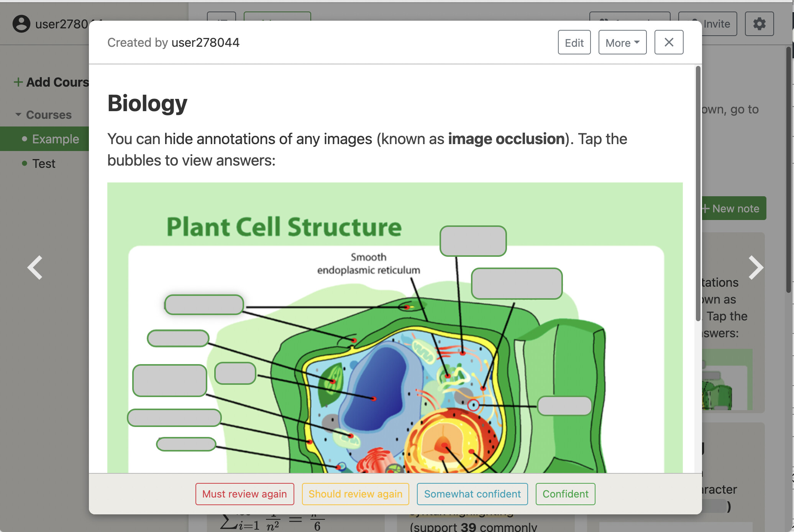
Task: Click the Edit button
Action: pos(574,42)
